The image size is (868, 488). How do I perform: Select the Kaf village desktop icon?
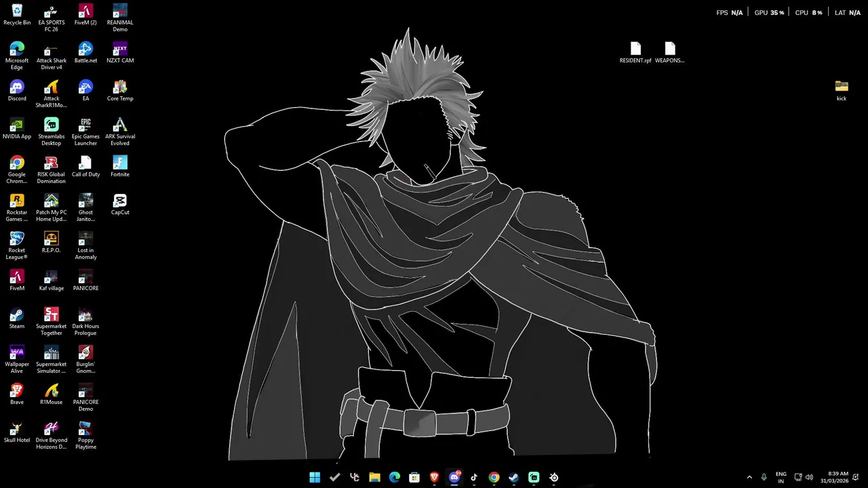click(52, 281)
